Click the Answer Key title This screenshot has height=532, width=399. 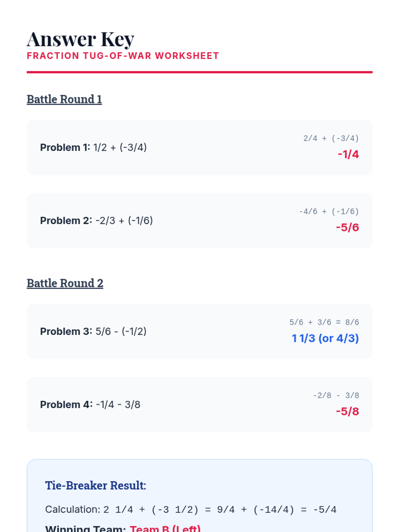tap(80, 39)
